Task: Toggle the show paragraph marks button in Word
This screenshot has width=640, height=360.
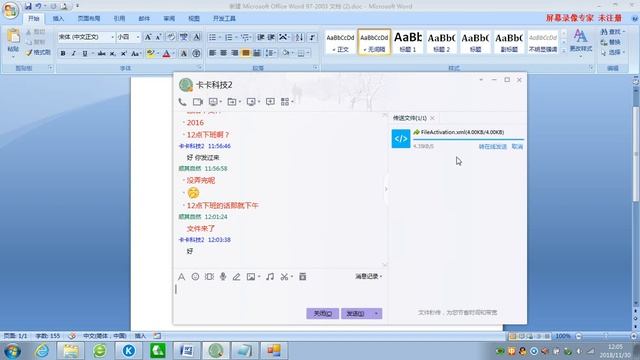Action: (x=312, y=37)
